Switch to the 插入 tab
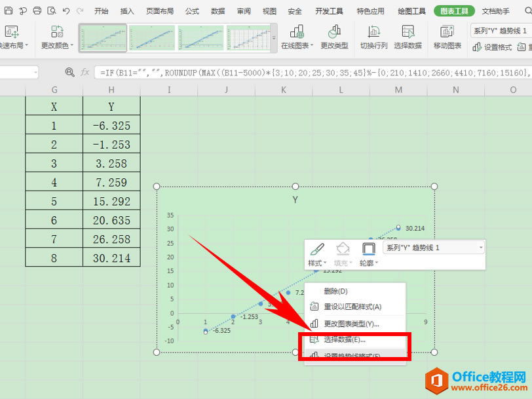Screen dimensions: 532x399 127,11
